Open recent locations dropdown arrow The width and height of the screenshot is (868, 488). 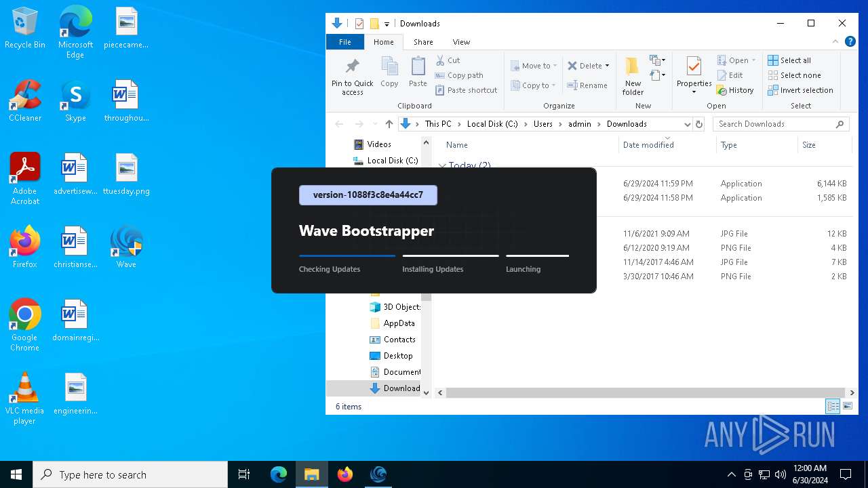(375, 124)
